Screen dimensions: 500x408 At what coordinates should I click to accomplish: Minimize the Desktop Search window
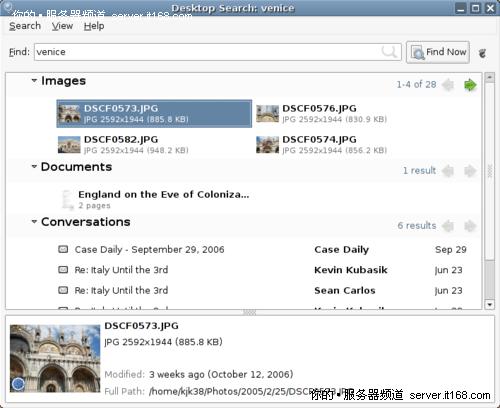pyautogui.click(x=460, y=8)
